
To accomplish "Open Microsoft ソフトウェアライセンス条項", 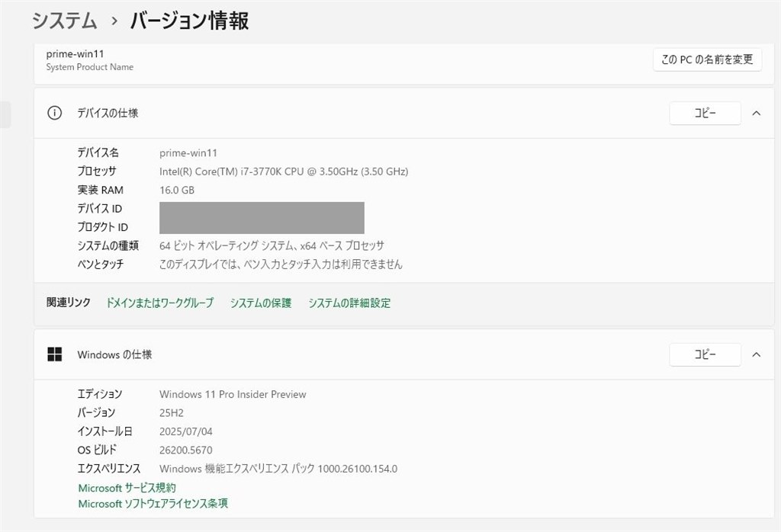I will pos(153,503).
